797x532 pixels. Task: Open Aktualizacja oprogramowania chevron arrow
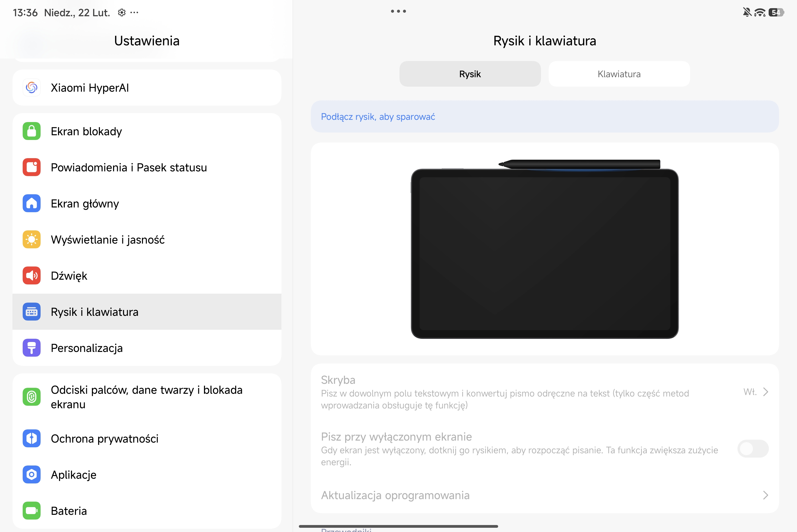[x=765, y=495]
